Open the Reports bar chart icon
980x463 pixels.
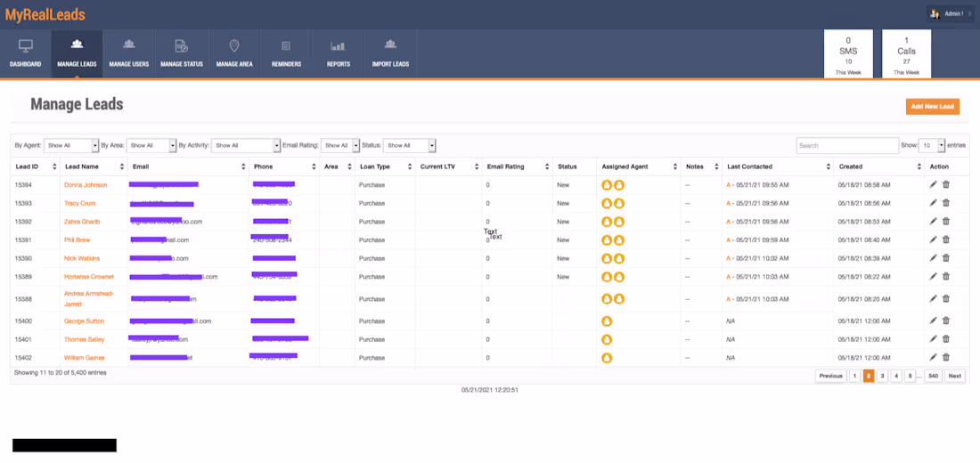339,46
